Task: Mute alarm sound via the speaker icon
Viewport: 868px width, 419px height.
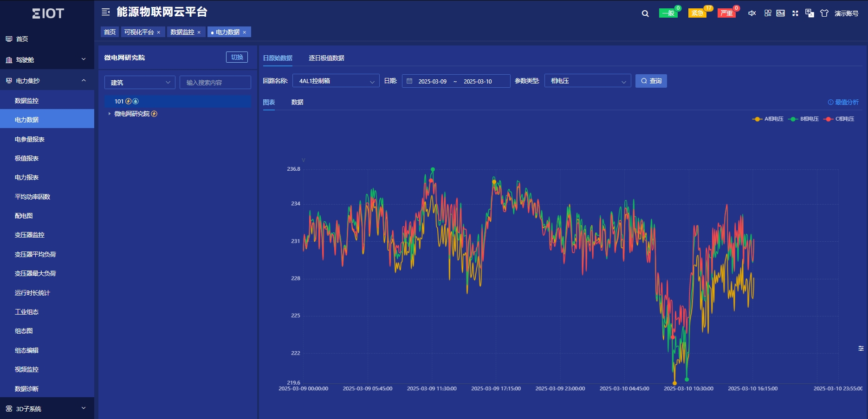Action: pos(752,13)
